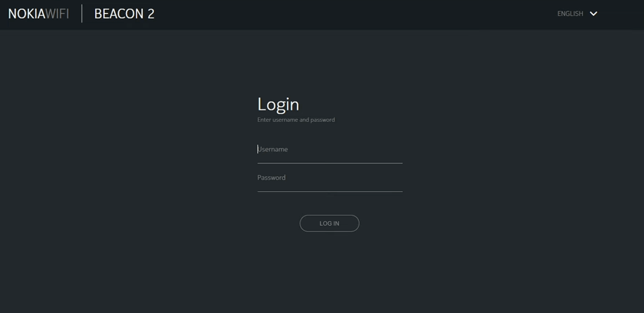This screenshot has height=313, width=644.
Task: Click the underline below Username field
Action: [x=330, y=163]
